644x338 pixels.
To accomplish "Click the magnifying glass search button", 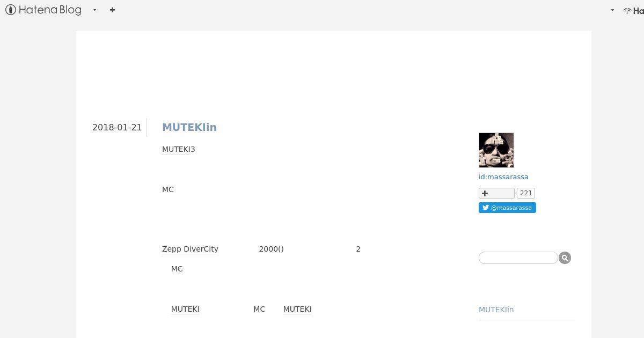I will 565,258.
